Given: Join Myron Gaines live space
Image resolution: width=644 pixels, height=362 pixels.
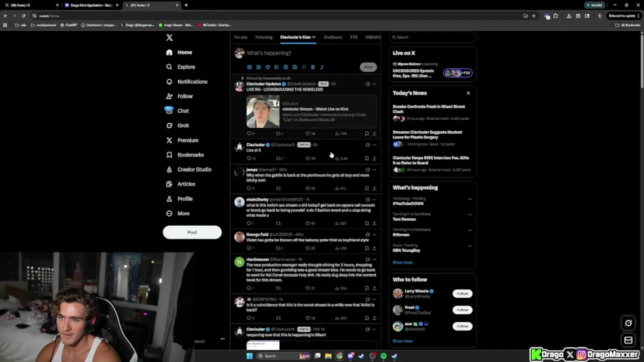Looking at the screenshot, I should point(432,70).
